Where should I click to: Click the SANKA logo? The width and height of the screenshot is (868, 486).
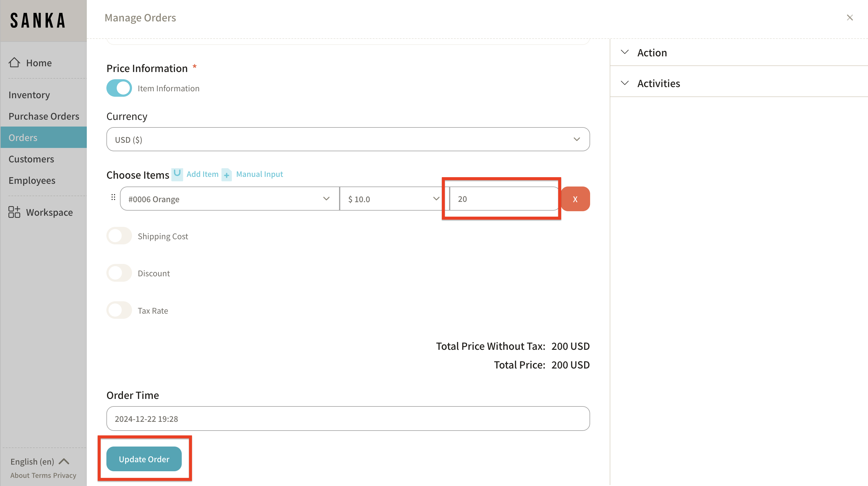(x=38, y=20)
